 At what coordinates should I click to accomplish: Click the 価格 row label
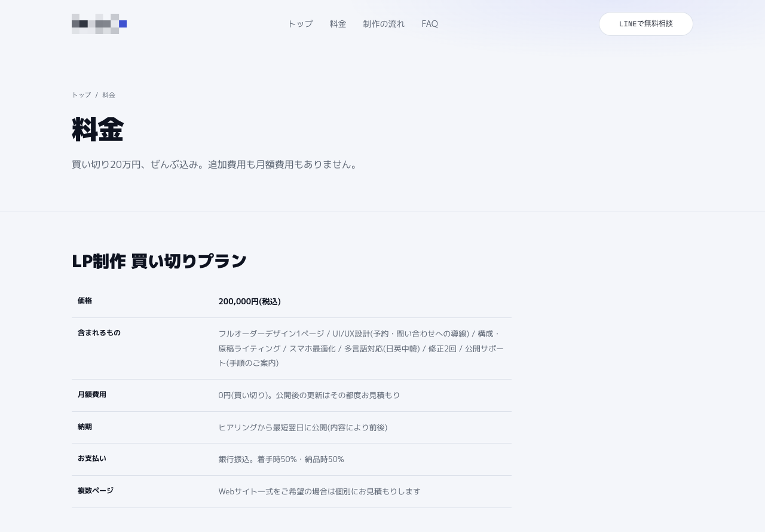85,301
